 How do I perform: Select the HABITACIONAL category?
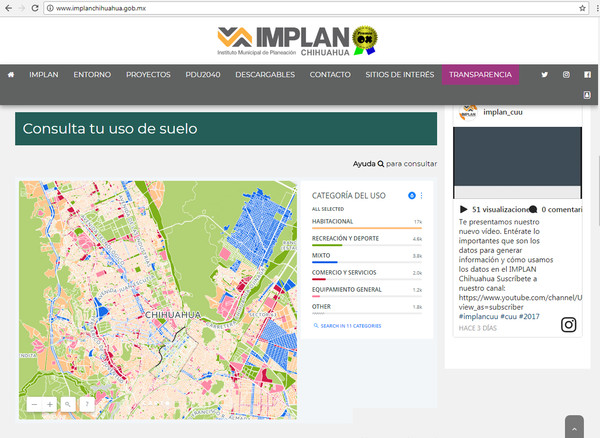(367, 223)
